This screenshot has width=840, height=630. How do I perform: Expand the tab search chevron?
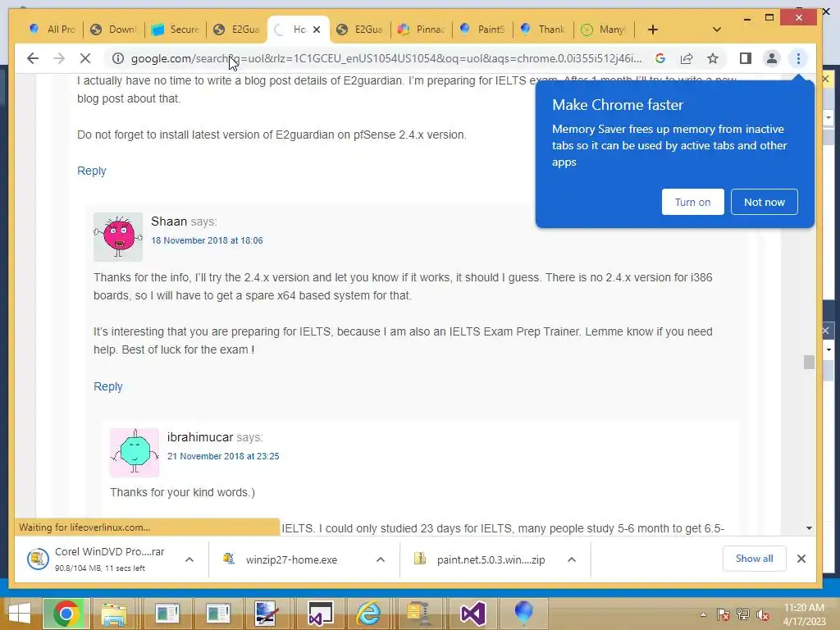(717, 30)
